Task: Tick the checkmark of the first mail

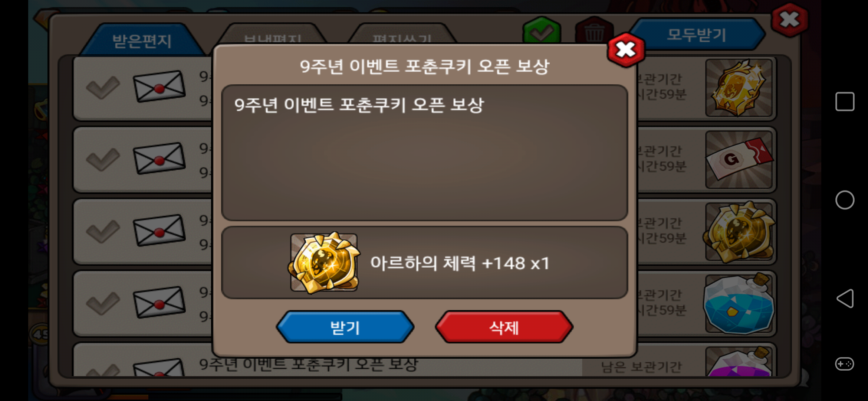Action: coord(103,88)
